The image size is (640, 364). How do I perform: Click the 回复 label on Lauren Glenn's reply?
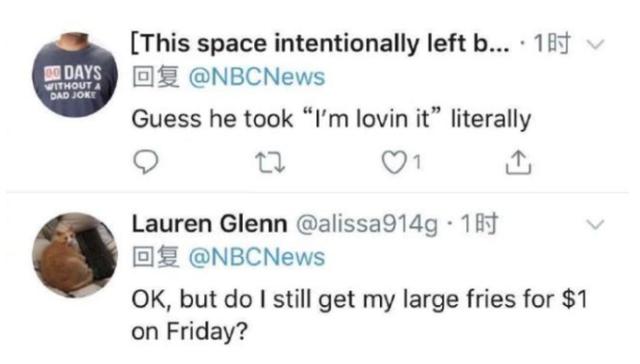156,257
